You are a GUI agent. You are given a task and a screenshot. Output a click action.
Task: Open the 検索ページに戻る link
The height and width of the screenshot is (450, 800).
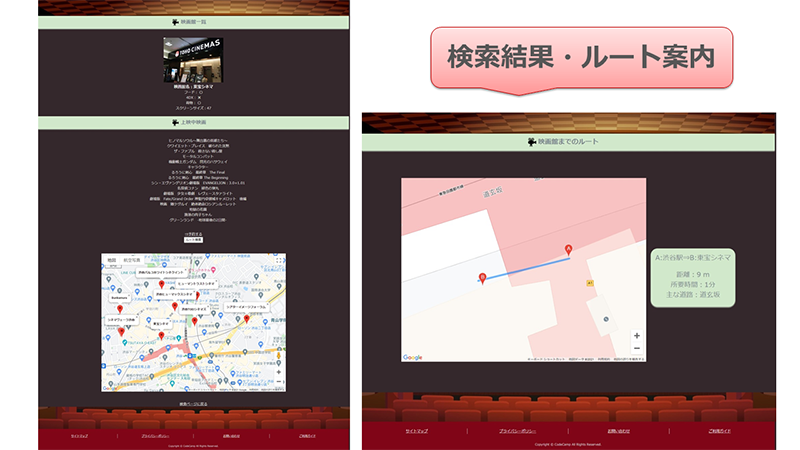click(x=193, y=404)
